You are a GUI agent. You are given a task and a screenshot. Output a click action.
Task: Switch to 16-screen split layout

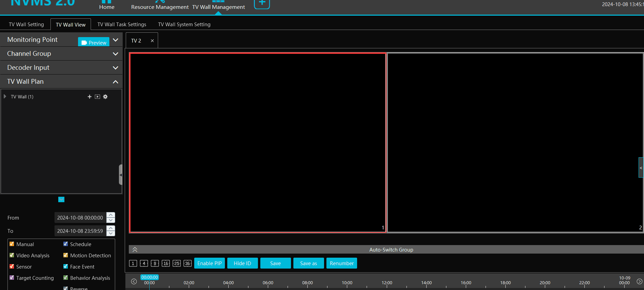(x=166, y=263)
